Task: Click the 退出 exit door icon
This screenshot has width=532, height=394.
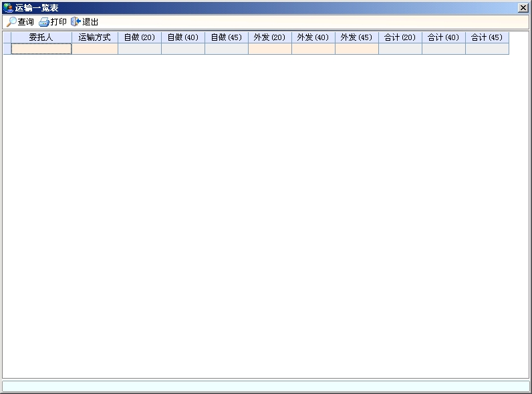Action: pos(76,21)
